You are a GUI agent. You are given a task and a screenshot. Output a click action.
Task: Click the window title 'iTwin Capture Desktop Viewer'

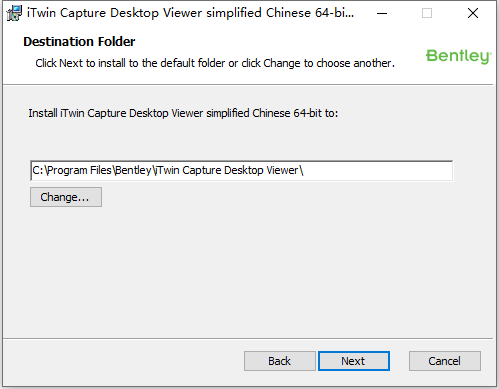190,13
